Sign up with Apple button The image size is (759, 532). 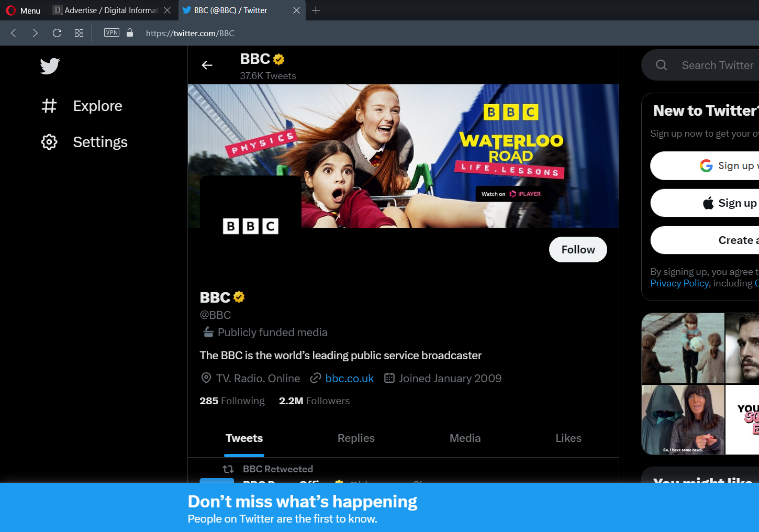click(x=705, y=203)
